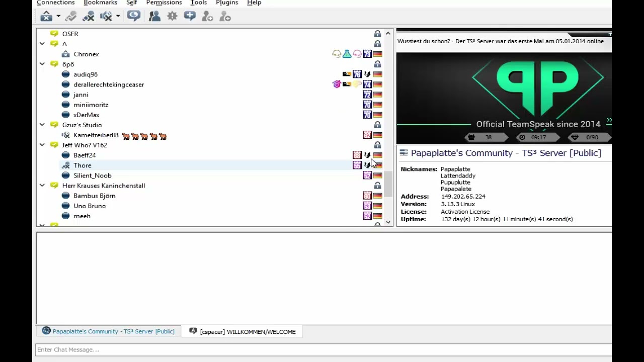Switch to Papaplatte's Community server chat tab
Image resolution: width=644 pixels, height=362 pixels.
[x=108, y=331]
